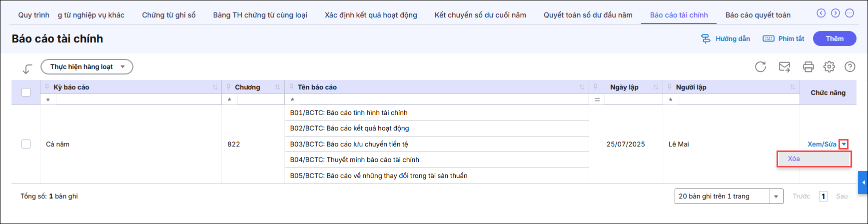Switch to Báo cáo quyết toán tab

click(x=758, y=15)
